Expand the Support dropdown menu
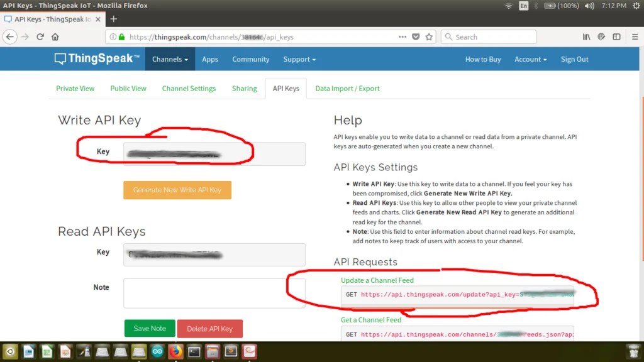This screenshot has width=644, height=362. click(299, 59)
